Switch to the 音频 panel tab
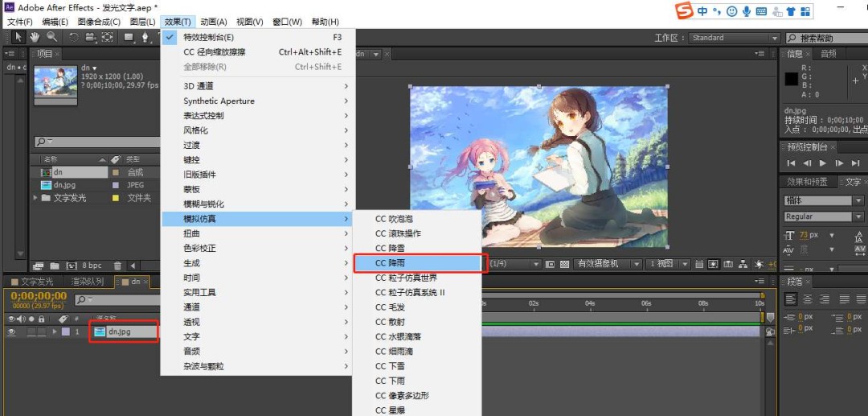The height and width of the screenshot is (416, 868). pyautogui.click(x=829, y=54)
